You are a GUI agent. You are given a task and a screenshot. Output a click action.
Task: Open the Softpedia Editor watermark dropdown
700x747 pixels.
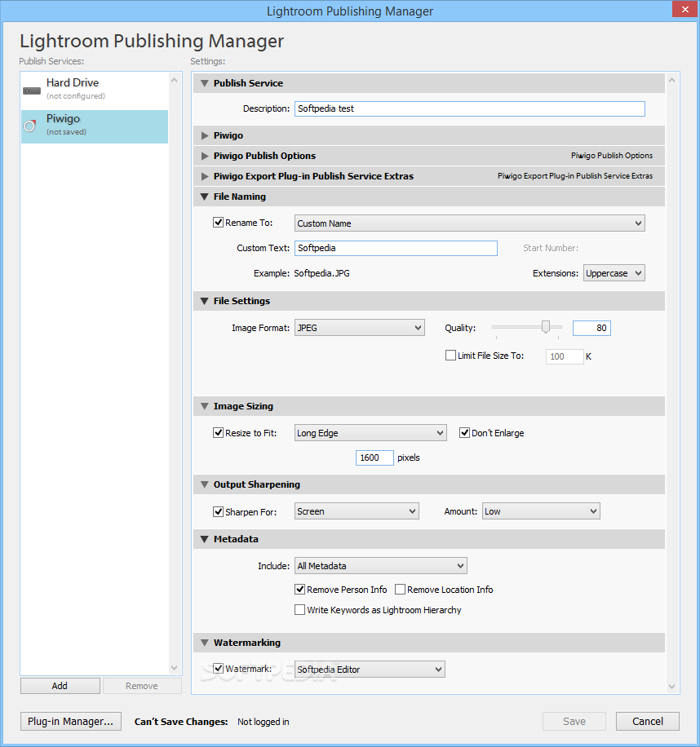pos(370,670)
